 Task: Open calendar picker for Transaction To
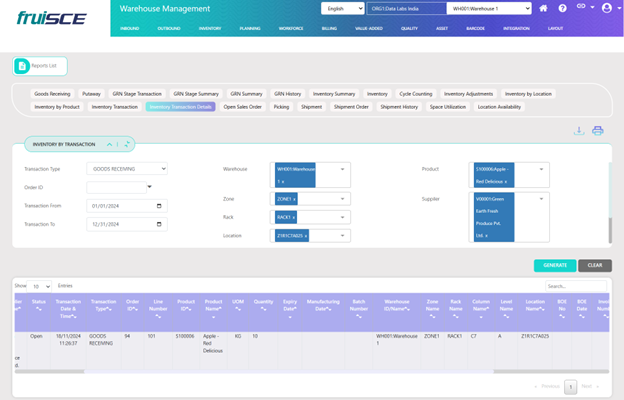pos(159,225)
